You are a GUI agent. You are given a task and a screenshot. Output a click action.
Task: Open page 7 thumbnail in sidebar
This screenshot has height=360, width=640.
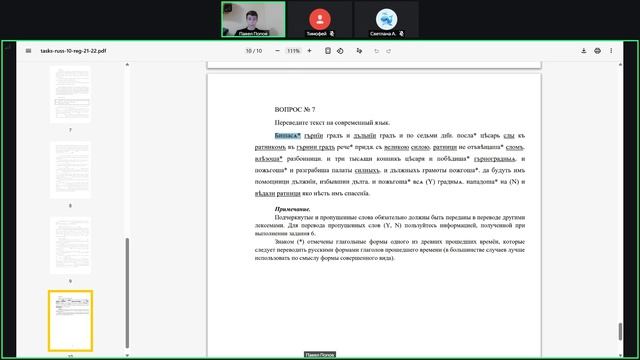(x=70, y=94)
